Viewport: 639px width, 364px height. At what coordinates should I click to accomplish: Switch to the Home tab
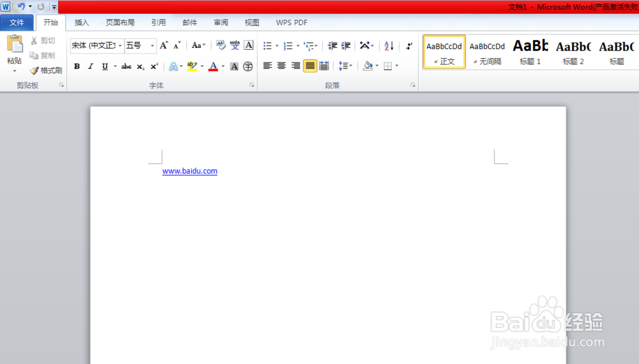click(x=51, y=23)
